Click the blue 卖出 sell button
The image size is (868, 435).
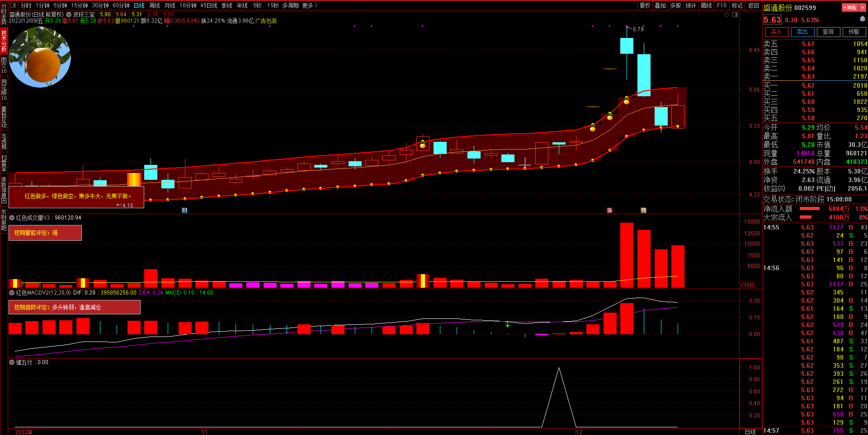[x=802, y=32]
